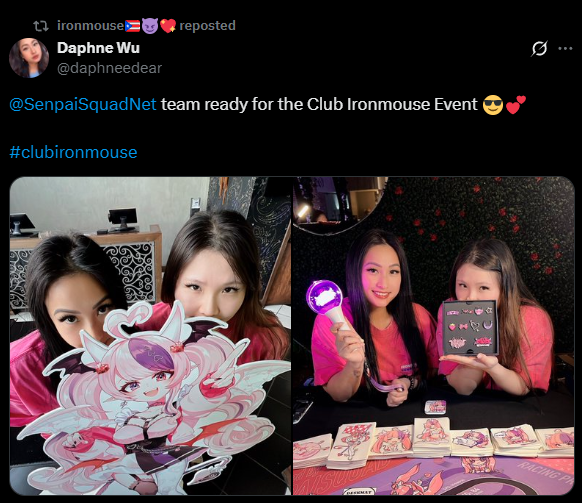Click the Daphne Wu display name
Screen dimensions: 582x503
98,48
